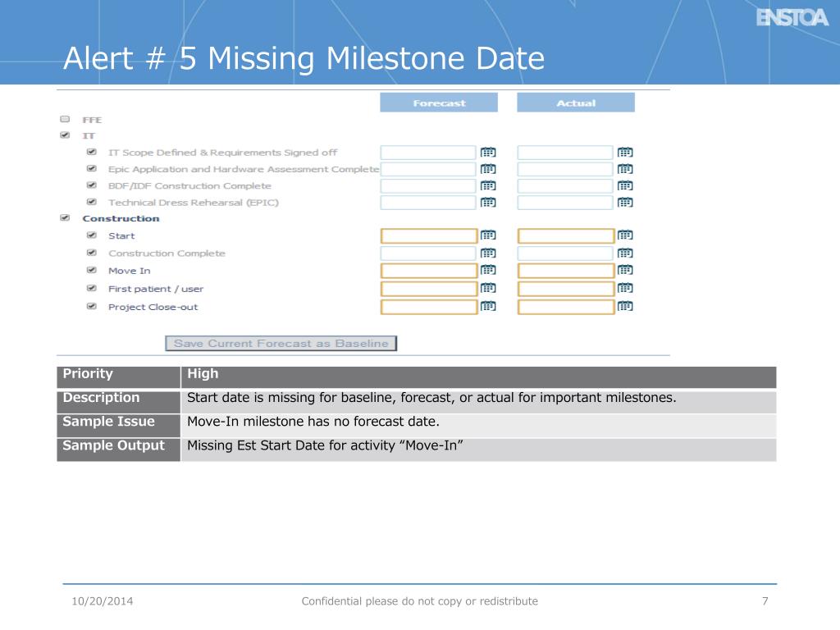Open forecast calendar for IT Scope Defined

click(488, 153)
